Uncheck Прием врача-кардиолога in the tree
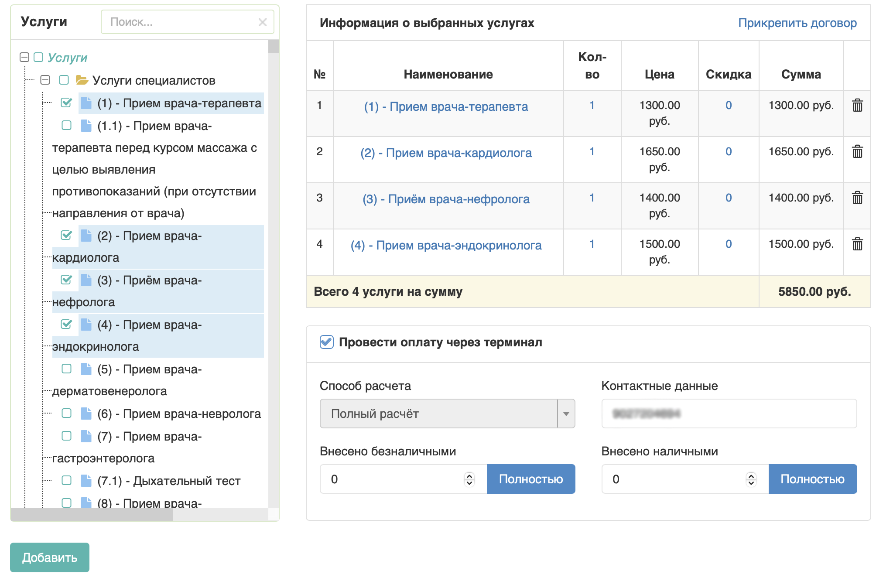 coord(66,236)
